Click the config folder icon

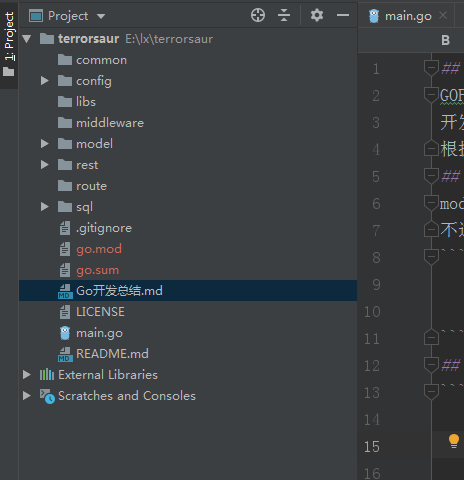point(65,81)
